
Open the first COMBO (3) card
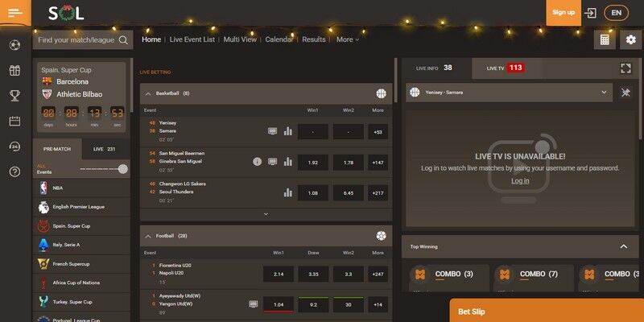click(448, 278)
